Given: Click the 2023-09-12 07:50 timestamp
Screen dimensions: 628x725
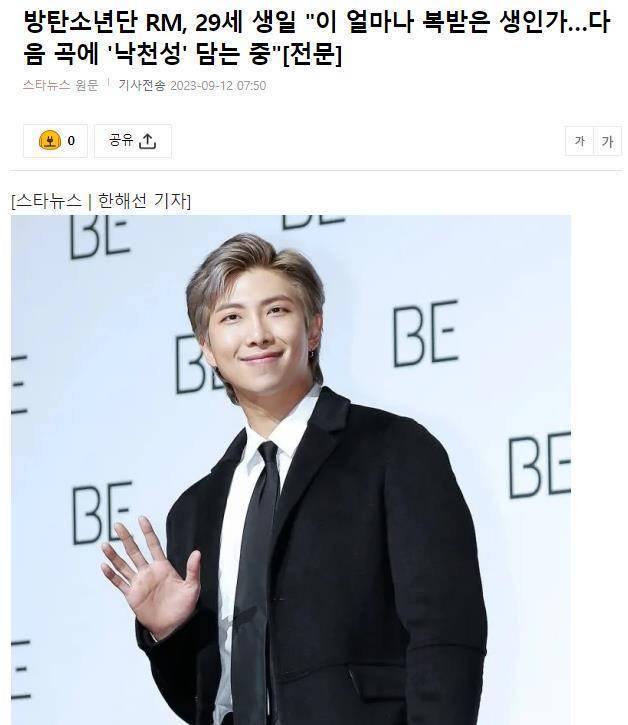Looking at the screenshot, I should [218, 86].
